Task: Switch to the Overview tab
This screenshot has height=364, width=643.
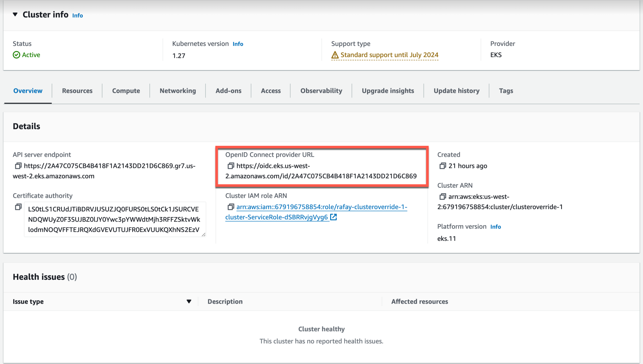Action: coord(28,91)
